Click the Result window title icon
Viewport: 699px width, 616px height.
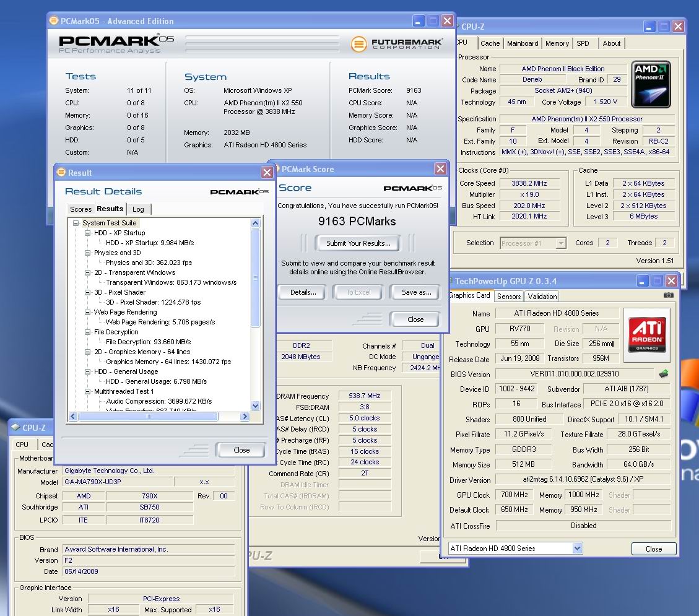click(61, 172)
